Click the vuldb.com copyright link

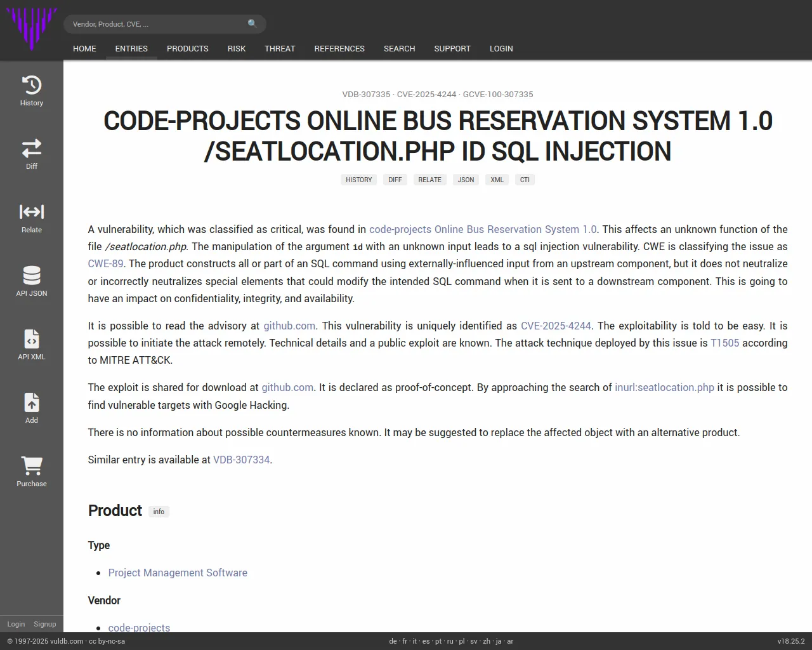coord(67,641)
